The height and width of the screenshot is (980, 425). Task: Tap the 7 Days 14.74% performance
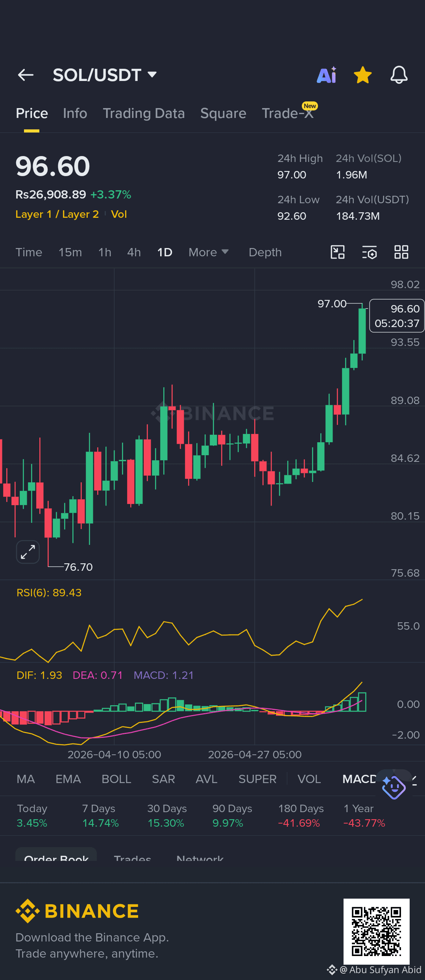click(x=100, y=815)
